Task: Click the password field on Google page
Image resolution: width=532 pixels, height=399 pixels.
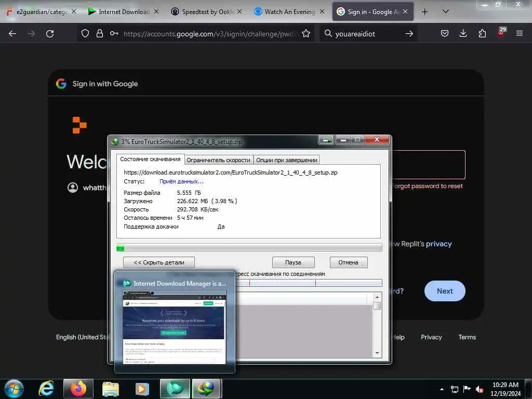Action: pos(428,165)
